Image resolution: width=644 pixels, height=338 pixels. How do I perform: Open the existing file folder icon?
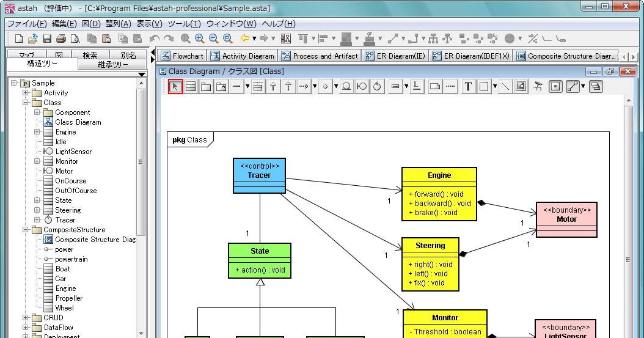click(32, 39)
